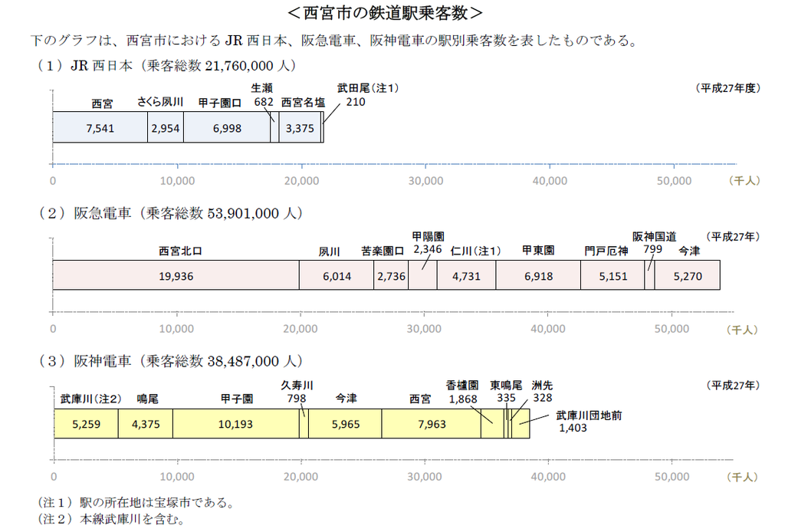
Task: Click the 武庫川(注2) station label
Action: click(x=91, y=399)
